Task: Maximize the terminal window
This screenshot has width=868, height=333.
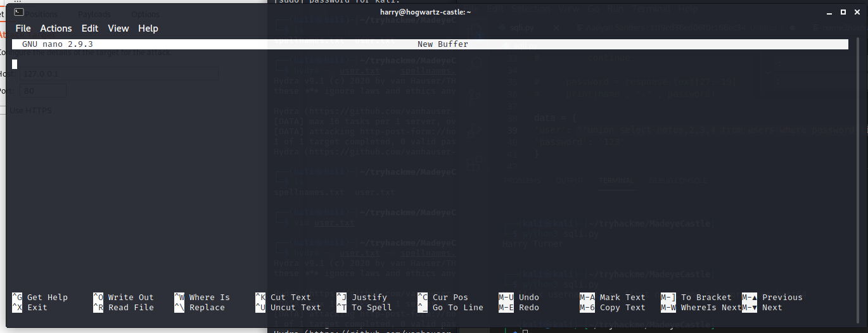Action: 843,11
